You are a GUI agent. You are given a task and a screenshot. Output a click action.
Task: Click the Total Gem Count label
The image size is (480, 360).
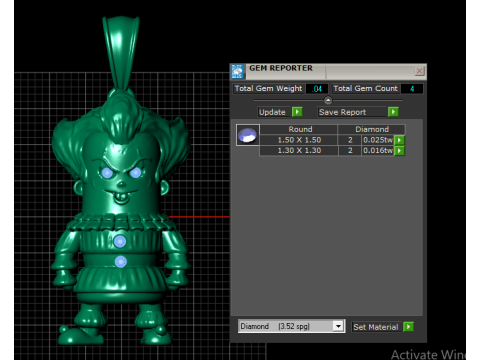coord(366,88)
